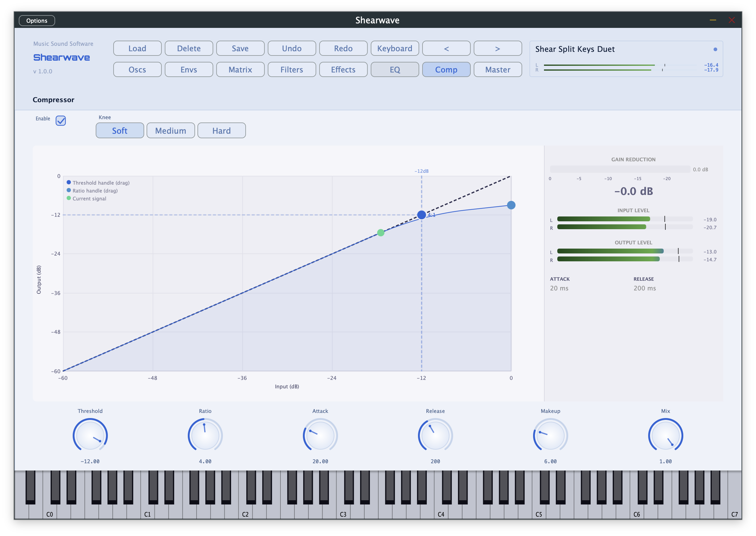756x536 pixels.
Task: Click the ATTACK 20 ms readout
Action: point(559,283)
